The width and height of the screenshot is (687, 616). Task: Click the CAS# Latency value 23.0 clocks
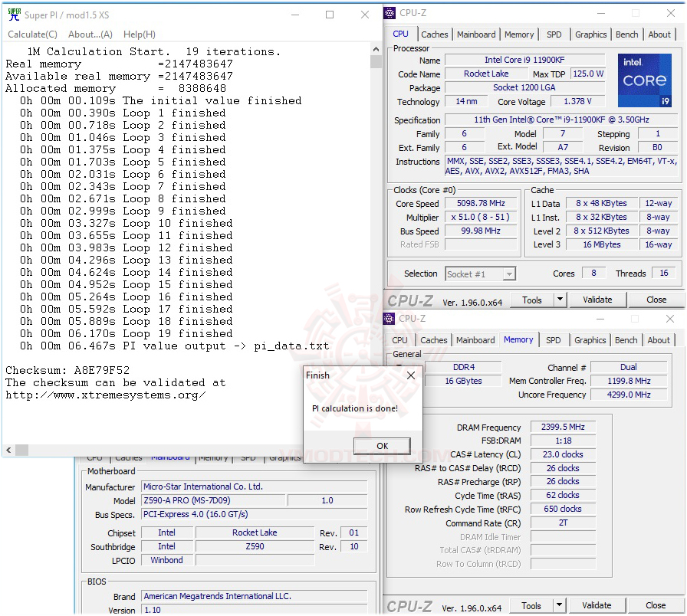(x=563, y=454)
